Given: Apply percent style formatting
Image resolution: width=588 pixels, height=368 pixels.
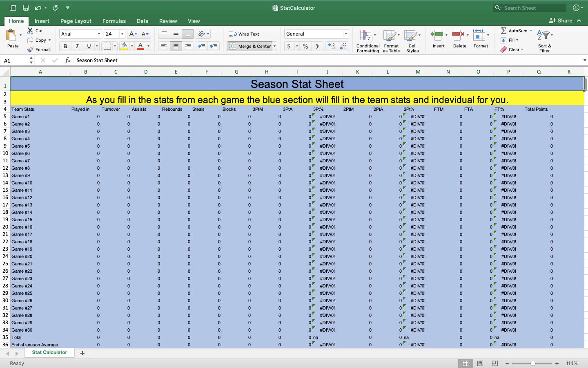Looking at the screenshot, I should click(x=305, y=46).
